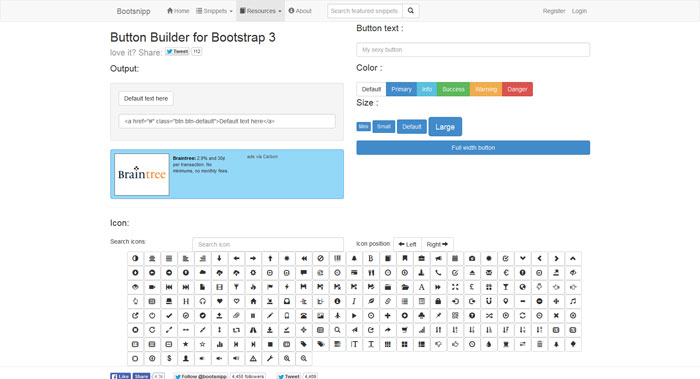Select the italic I icon
The height and width of the screenshot is (379, 700).
click(x=354, y=301)
